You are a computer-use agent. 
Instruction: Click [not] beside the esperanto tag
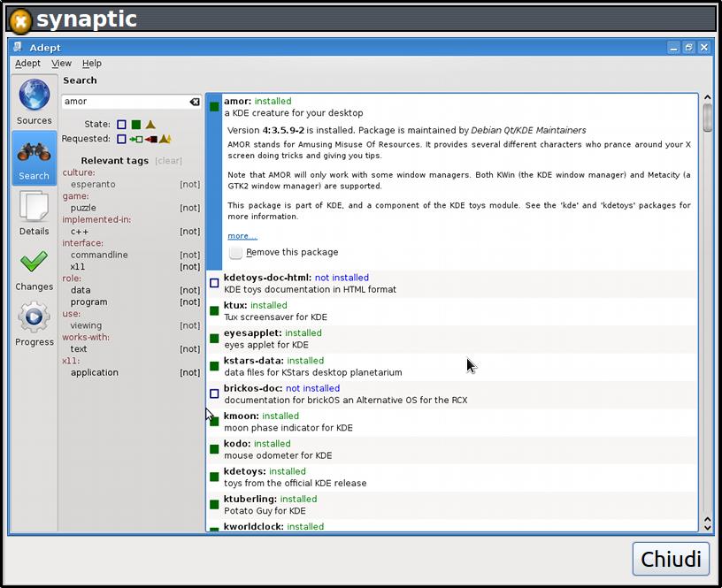coord(189,185)
